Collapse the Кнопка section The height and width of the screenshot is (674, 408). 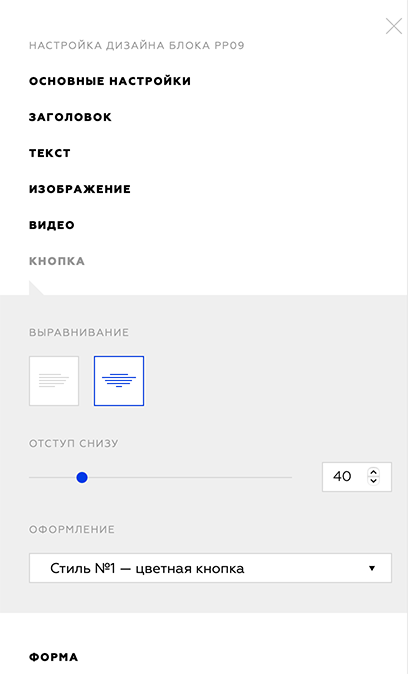pyautogui.click(x=57, y=261)
